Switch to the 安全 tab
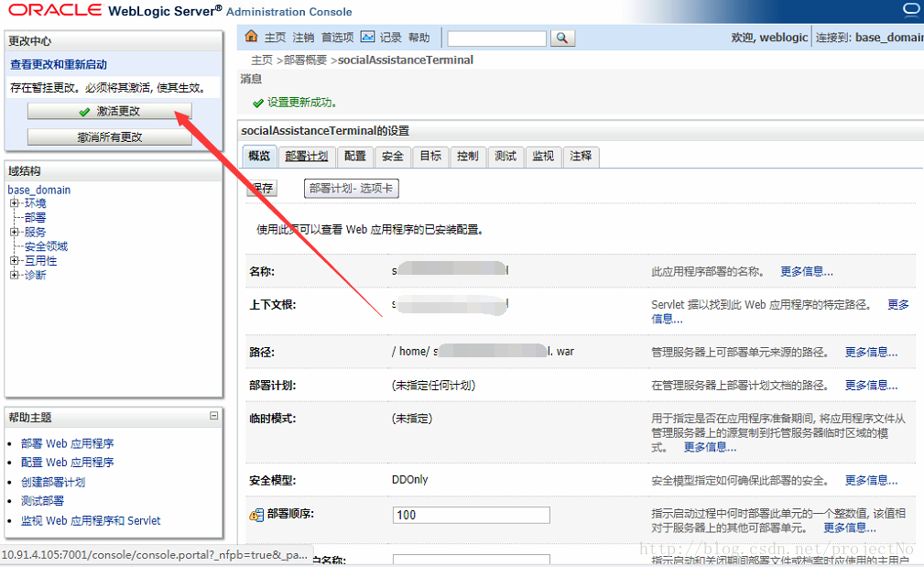This screenshot has height=567, width=924. [393, 157]
